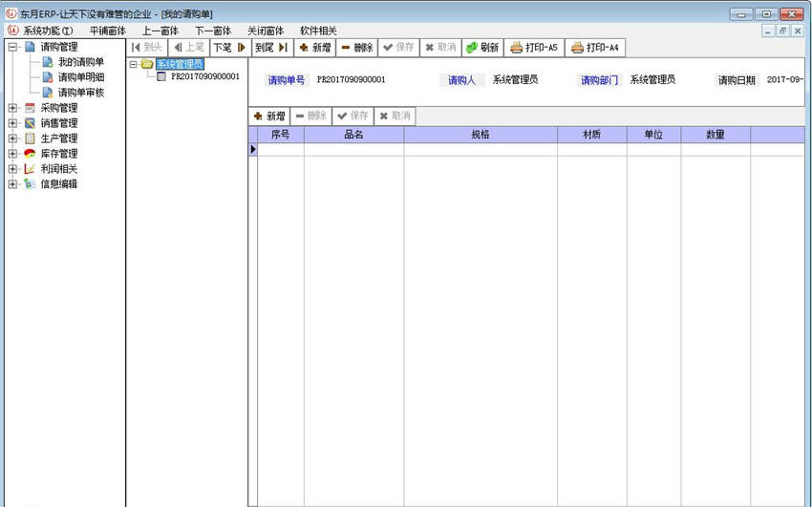Click the 单位 column header
812x507 pixels.
[x=653, y=135]
